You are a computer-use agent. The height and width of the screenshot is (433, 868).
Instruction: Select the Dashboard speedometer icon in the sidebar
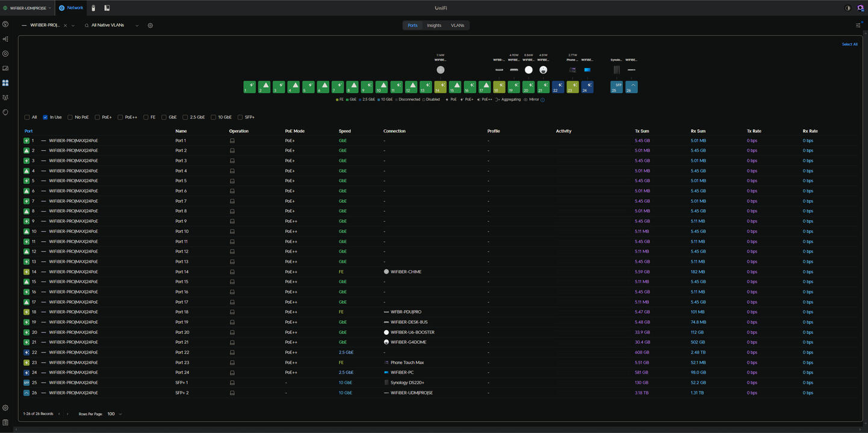click(x=5, y=24)
